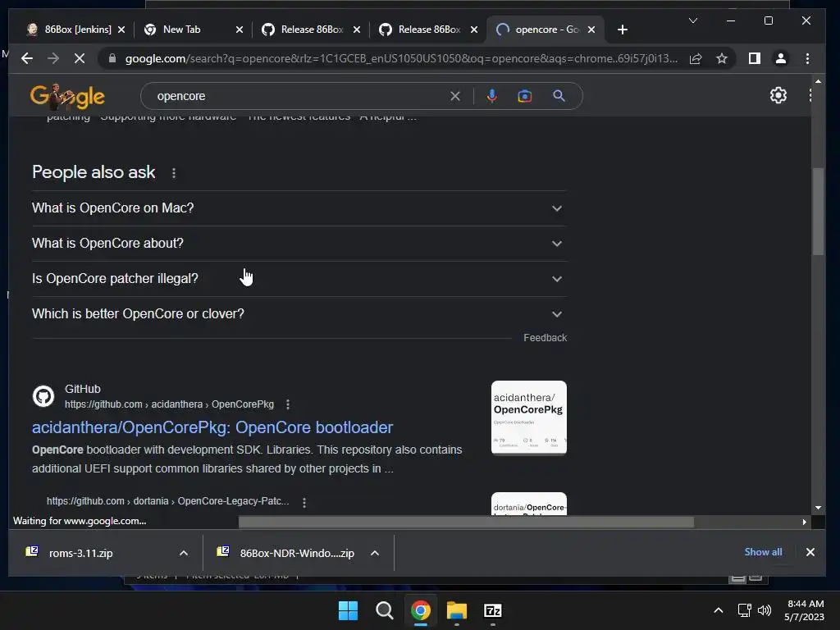Go back to the previous page
The width and height of the screenshot is (840, 630).
coord(27,58)
